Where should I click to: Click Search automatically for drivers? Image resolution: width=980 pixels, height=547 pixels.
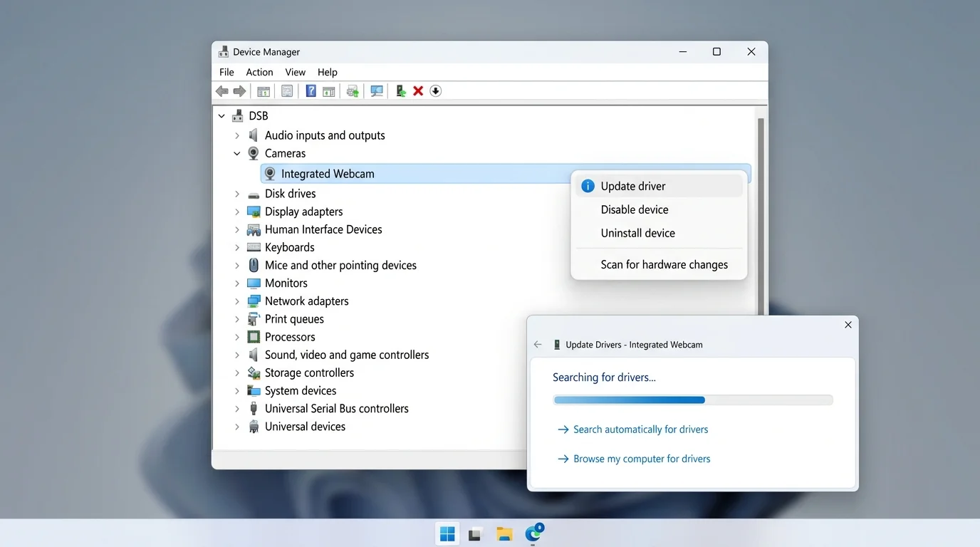633,429
